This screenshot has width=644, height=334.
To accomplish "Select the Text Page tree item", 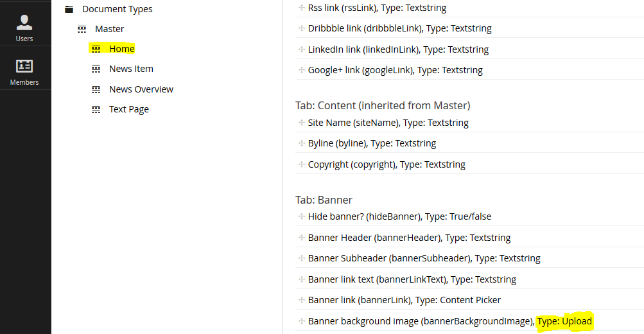I will coord(129,109).
